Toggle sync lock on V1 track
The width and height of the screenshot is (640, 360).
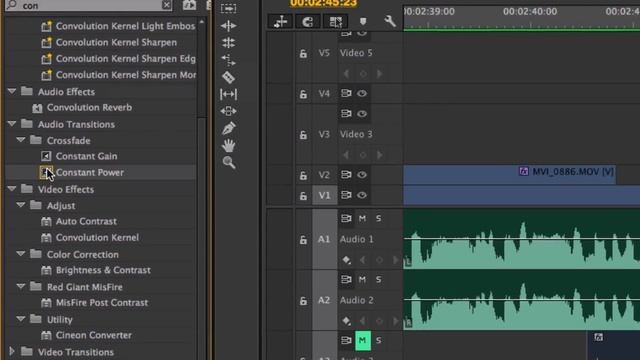[346, 195]
